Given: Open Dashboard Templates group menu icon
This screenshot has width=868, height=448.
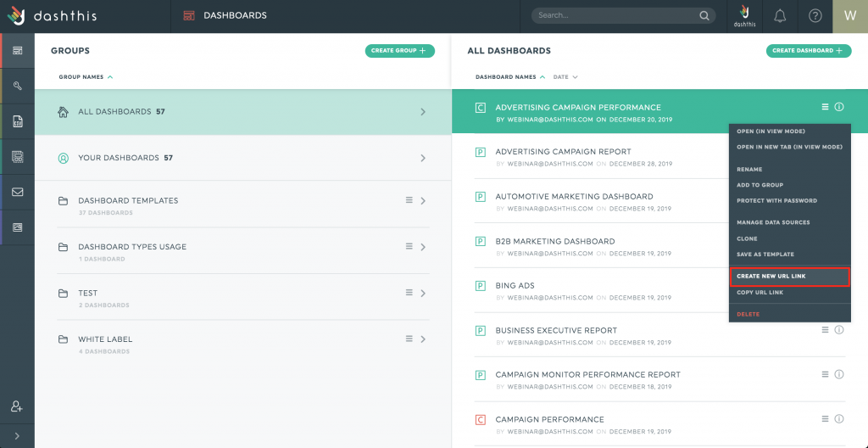Looking at the screenshot, I should pyautogui.click(x=409, y=200).
